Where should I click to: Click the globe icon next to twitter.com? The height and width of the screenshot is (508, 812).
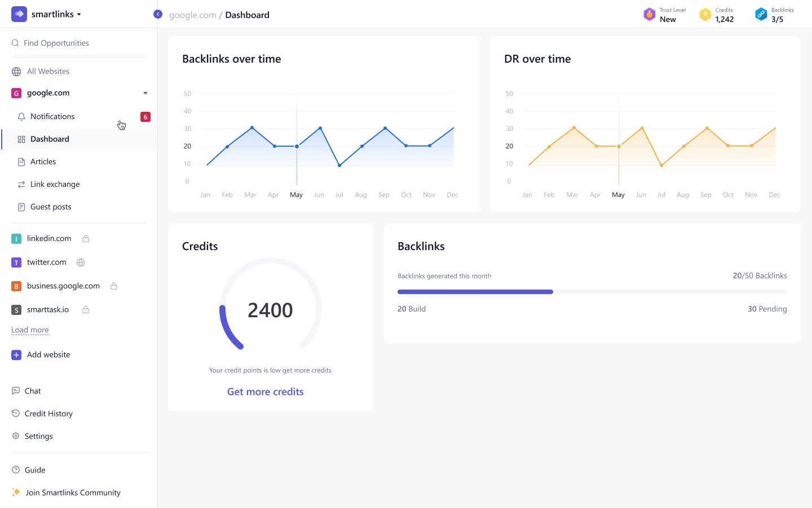pyautogui.click(x=81, y=262)
